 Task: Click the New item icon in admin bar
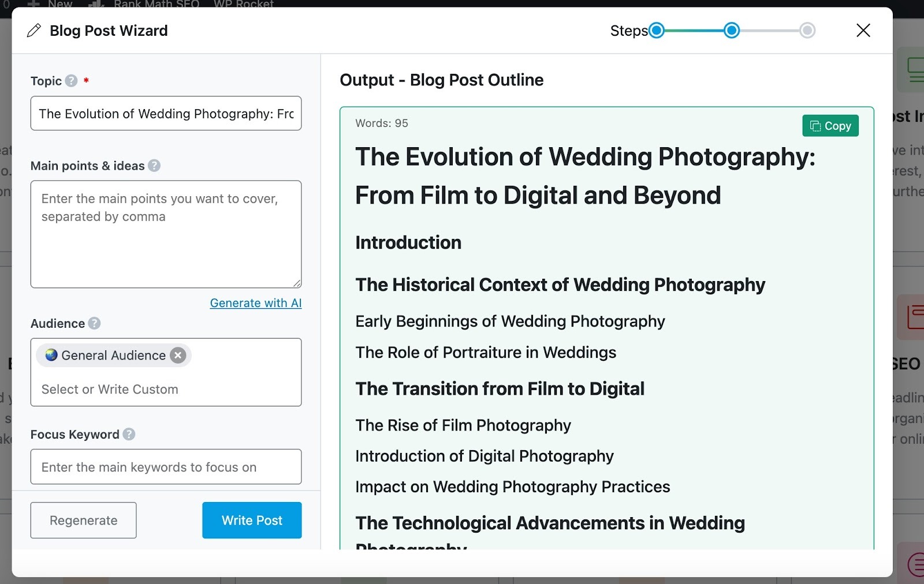(33, 4)
